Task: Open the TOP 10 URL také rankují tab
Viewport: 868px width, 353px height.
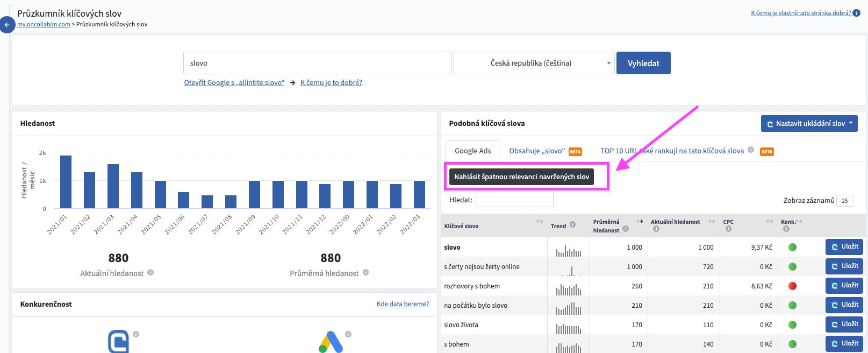Action: click(x=672, y=151)
